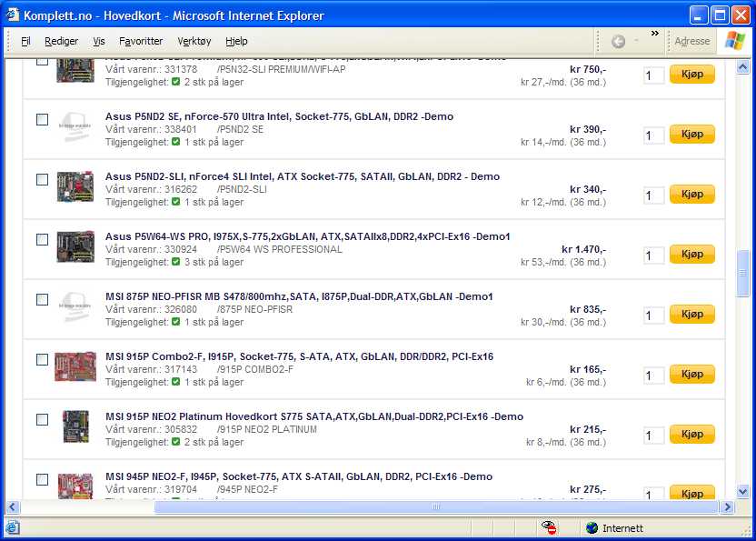Buy the Asus P5ND2 SE with Kjøp
This screenshot has height=541, width=756.
[691, 134]
